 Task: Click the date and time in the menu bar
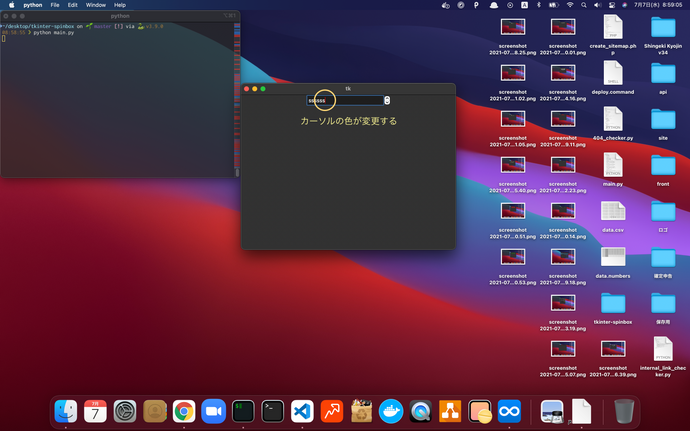658,5
